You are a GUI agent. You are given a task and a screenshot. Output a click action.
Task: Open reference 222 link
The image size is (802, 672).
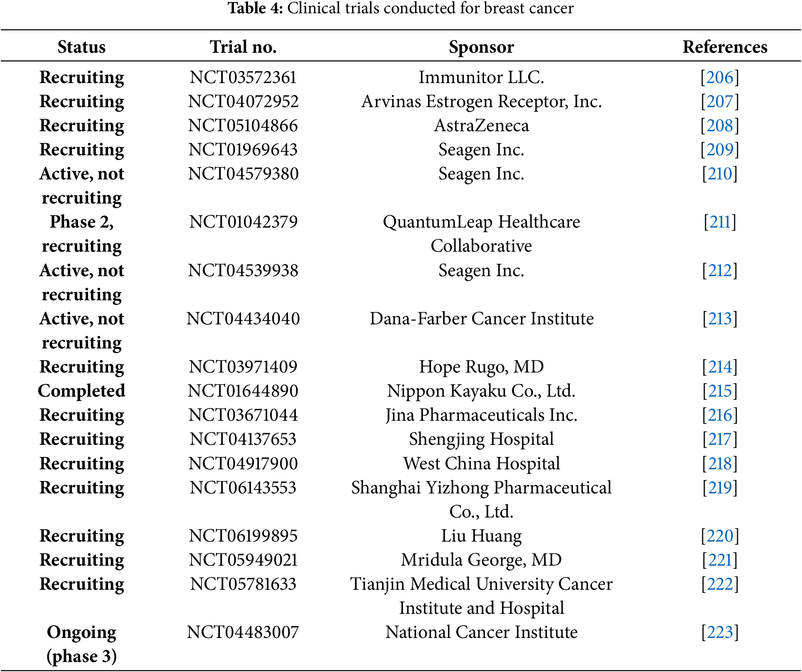[x=720, y=584]
